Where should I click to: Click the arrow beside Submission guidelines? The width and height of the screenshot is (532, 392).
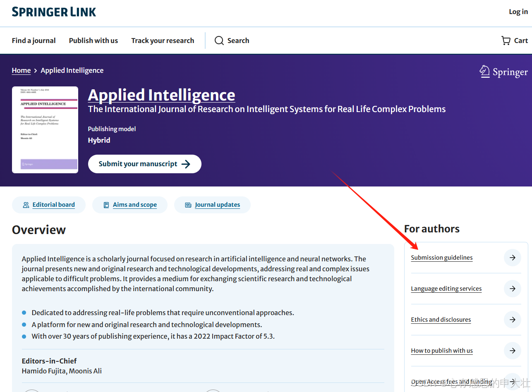513,258
